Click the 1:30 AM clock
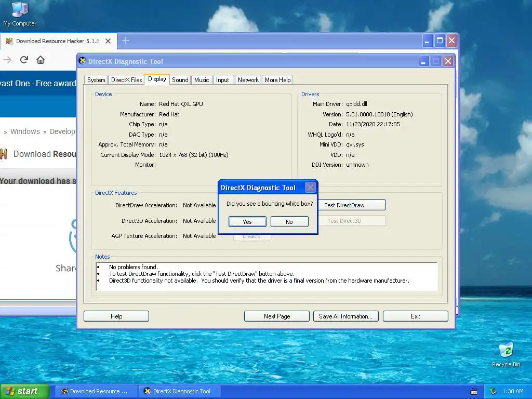The image size is (532, 399). click(x=513, y=391)
